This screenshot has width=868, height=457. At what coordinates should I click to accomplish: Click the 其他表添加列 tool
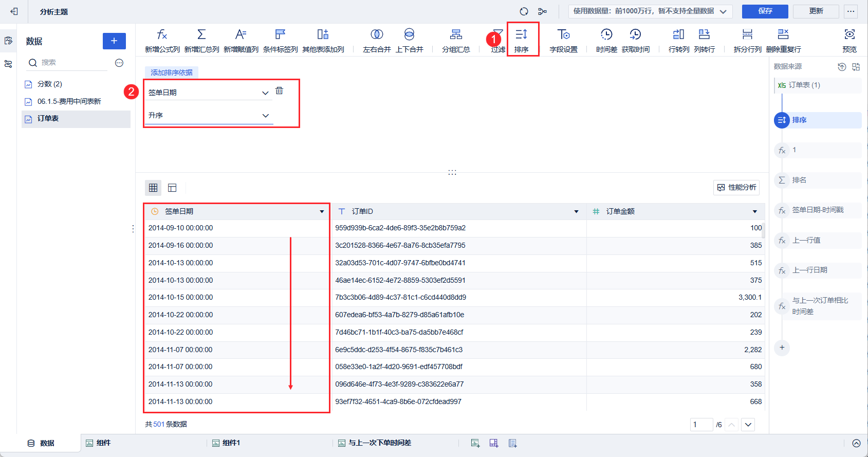click(x=323, y=41)
